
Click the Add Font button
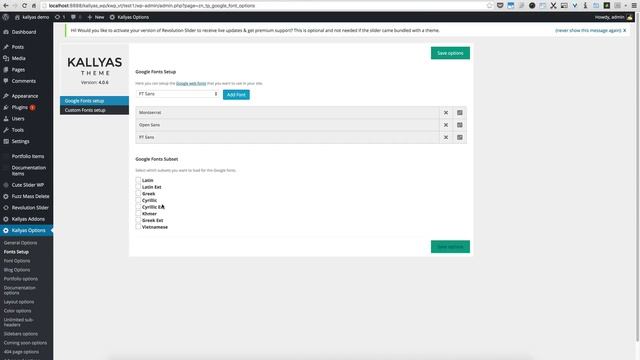(236, 95)
